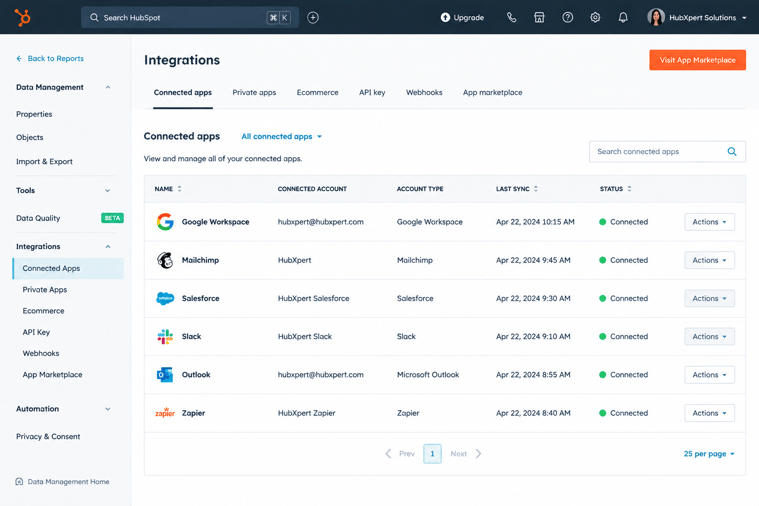Open Actions dropdown for Mailchimp
759x506 pixels.
(x=709, y=260)
